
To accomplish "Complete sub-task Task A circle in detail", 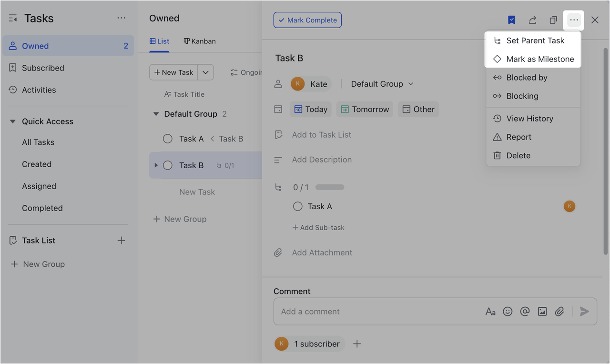I will tap(298, 206).
